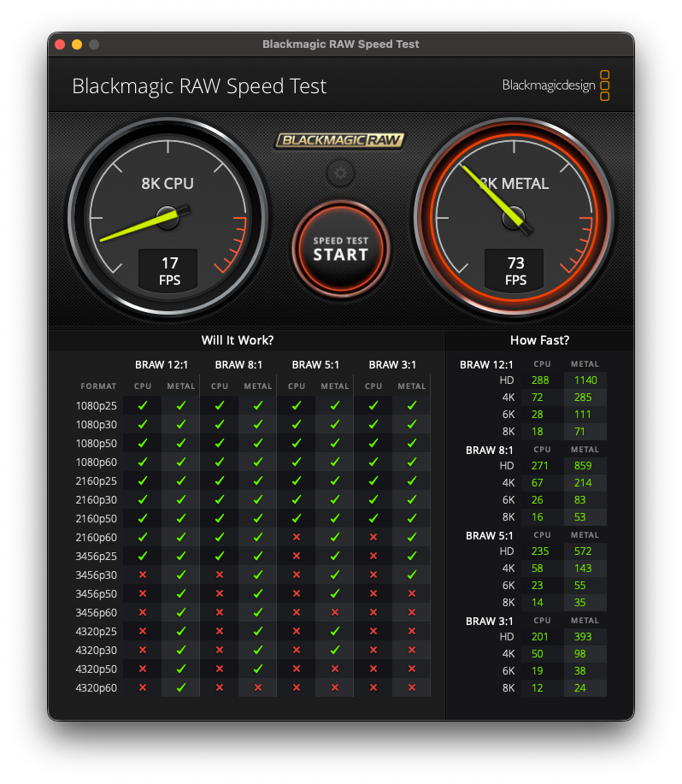
Task: Click the 8K METAL gauge
Action: (x=514, y=217)
